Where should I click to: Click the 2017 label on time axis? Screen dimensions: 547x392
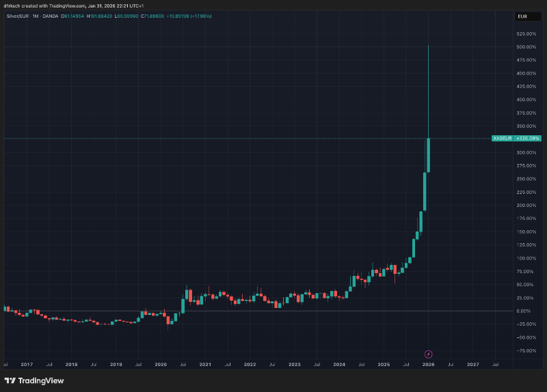27,365
